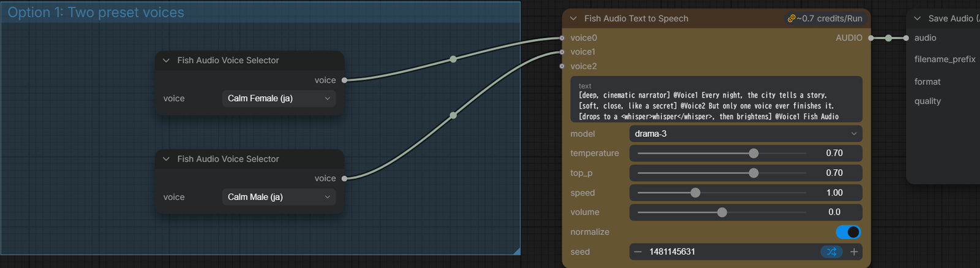Open the drama-3 model dropdown
This screenshot has height=268, width=980.
745,134
